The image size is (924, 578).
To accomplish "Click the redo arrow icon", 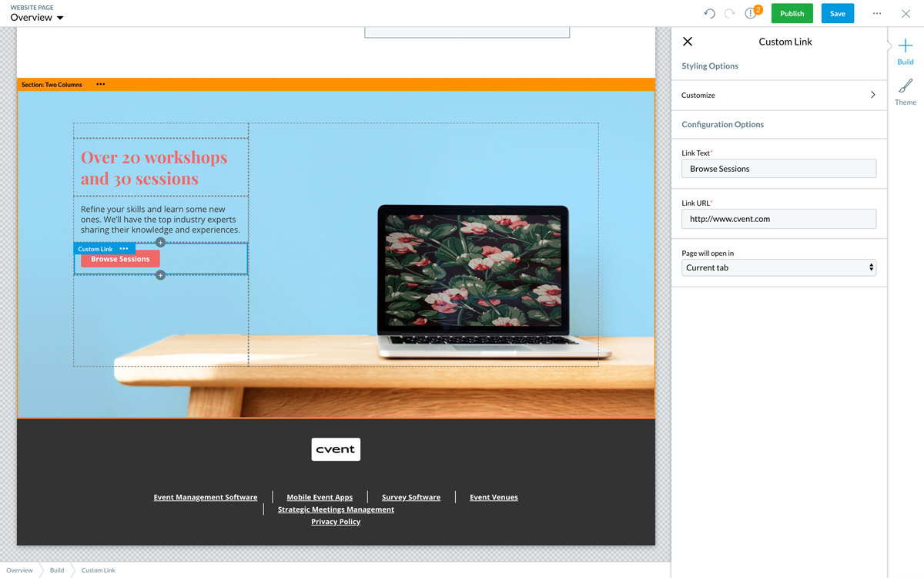I will 729,14.
